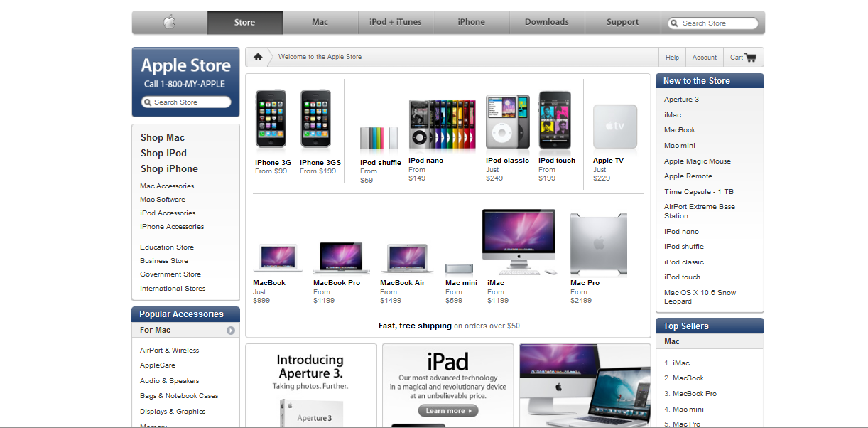Open the Support section from the navigation
Image resolution: width=868 pixels, height=428 pixels.
(622, 22)
